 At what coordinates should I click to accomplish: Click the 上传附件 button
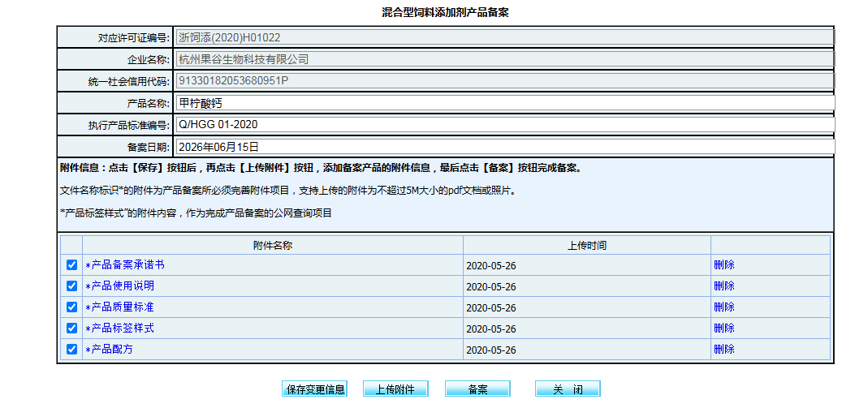click(x=395, y=389)
